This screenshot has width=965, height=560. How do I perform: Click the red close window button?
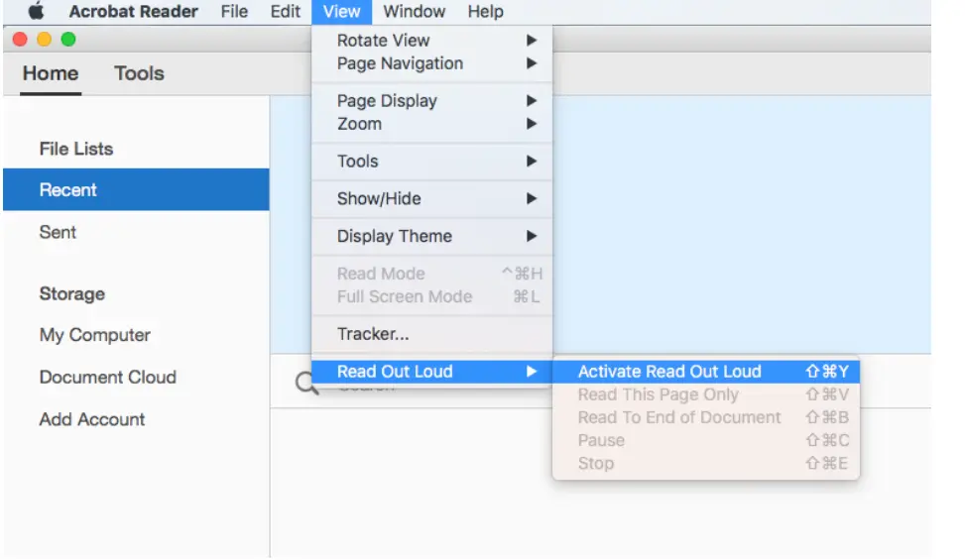(20, 40)
